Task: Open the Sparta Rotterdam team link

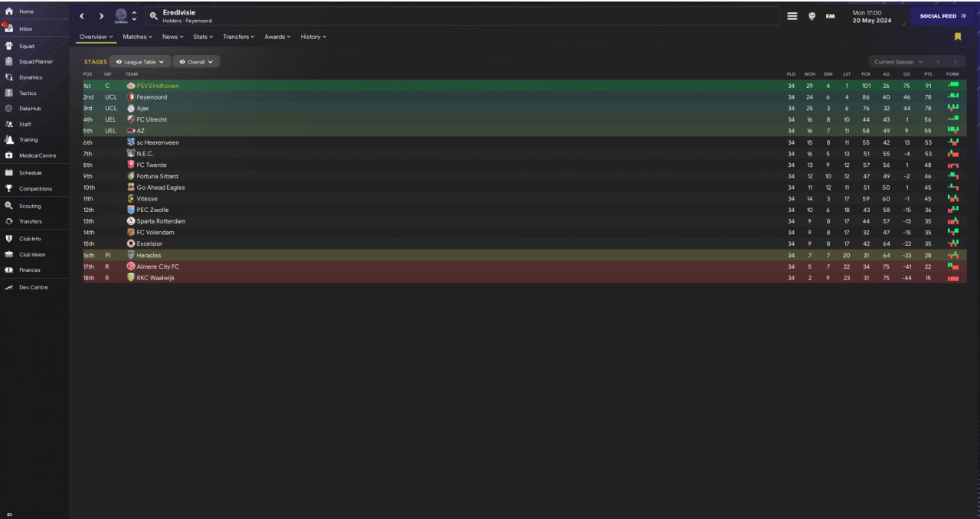Action: pos(161,221)
